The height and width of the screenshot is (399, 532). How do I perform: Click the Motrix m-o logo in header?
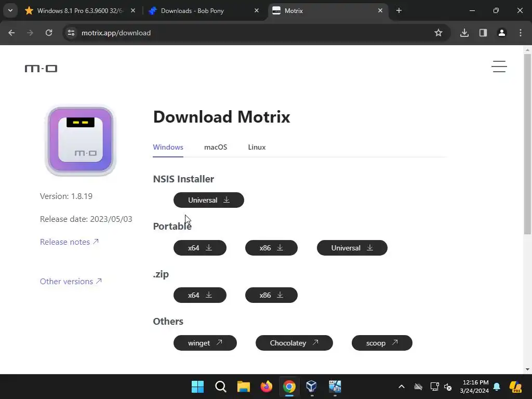click(x=41, y=69)
